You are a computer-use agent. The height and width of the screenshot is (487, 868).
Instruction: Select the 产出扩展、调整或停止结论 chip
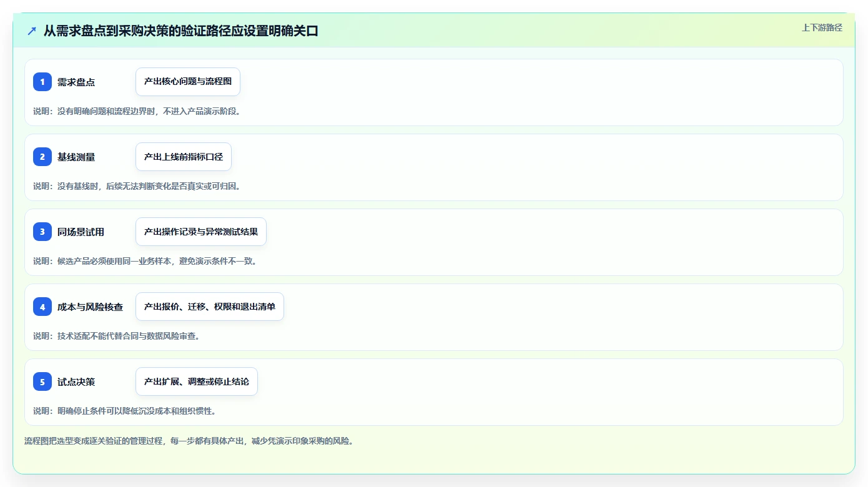pos(197,381)
